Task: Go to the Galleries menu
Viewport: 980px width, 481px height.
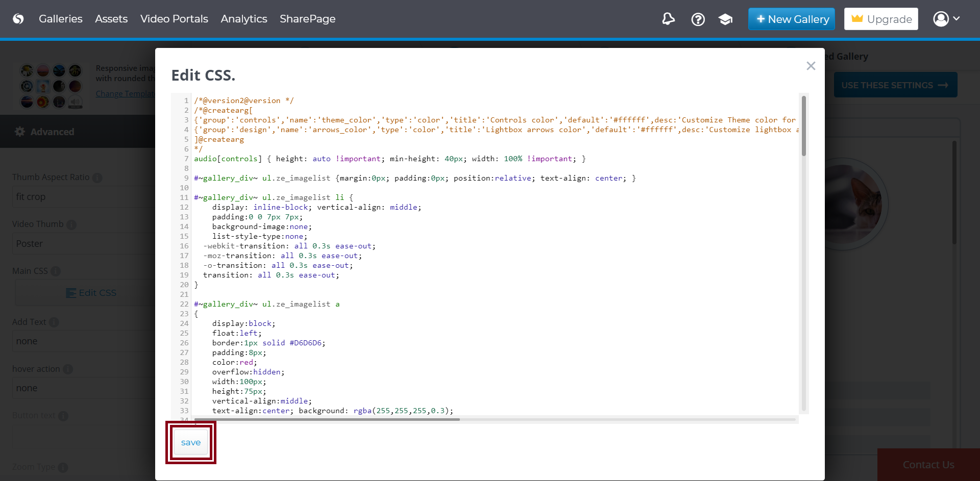Action: point(60,19)
